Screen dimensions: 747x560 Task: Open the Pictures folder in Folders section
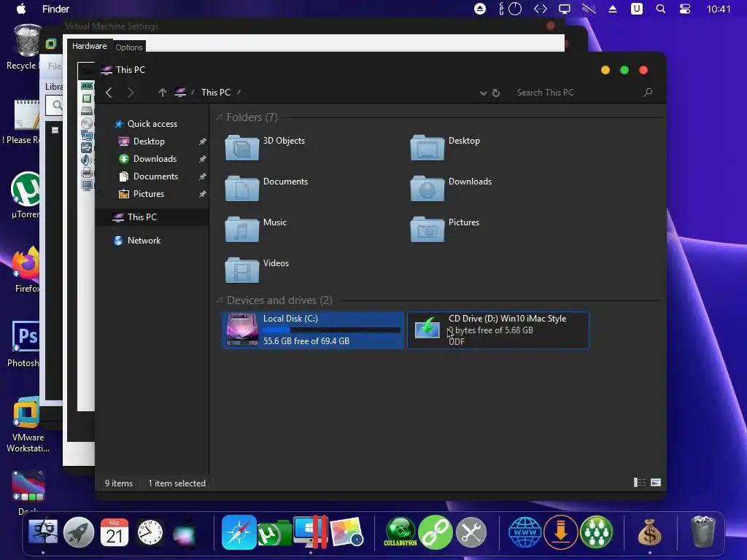[444, 229]
